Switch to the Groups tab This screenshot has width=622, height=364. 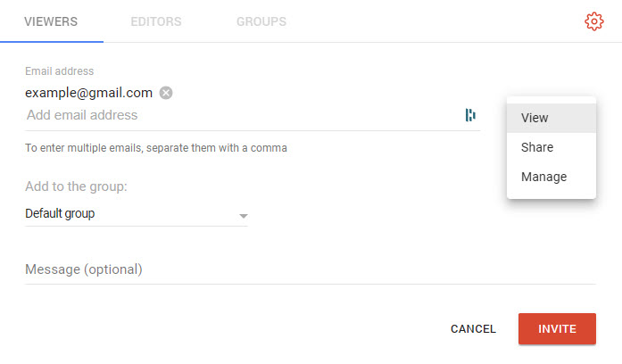coord(261,21)
